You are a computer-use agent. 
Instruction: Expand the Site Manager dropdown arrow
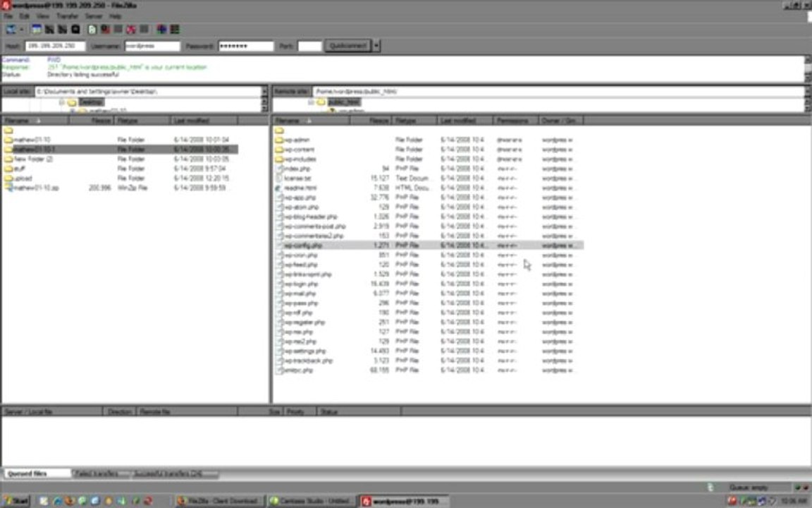pos(20,30)
